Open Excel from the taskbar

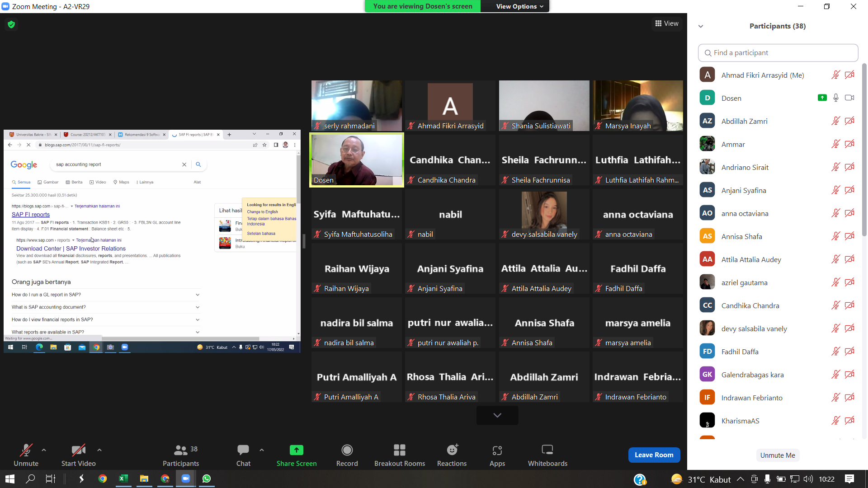pos(123,479)
